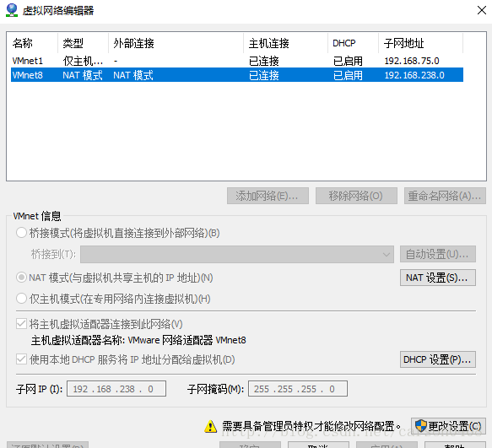Open DHCP 设置(P) dialog
This screenshot has height=448, width=492.
point(438,359)
